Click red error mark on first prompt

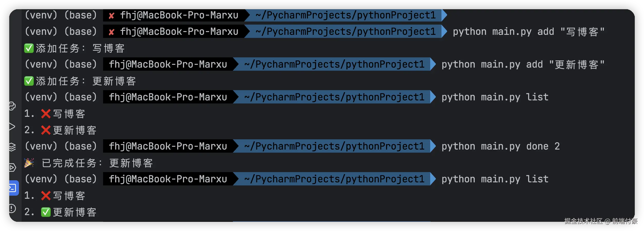[x=111, y=16]
